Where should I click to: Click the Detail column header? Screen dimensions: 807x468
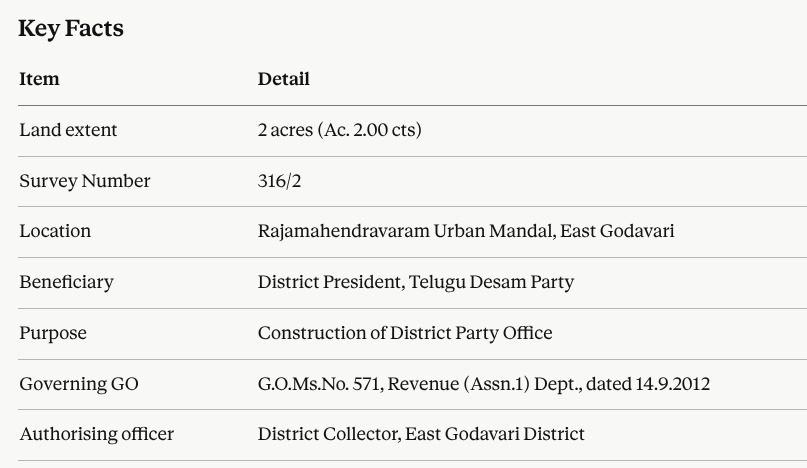pyautogui.click(x=283, y=79)
